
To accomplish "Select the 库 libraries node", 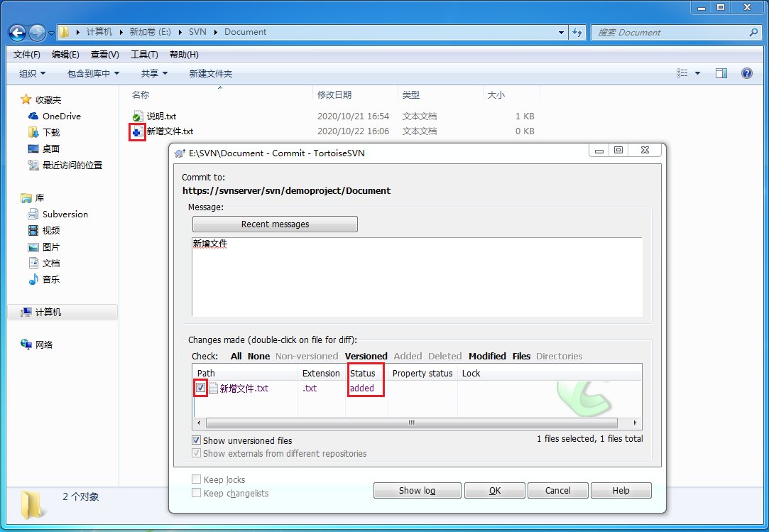I will 33,197.
